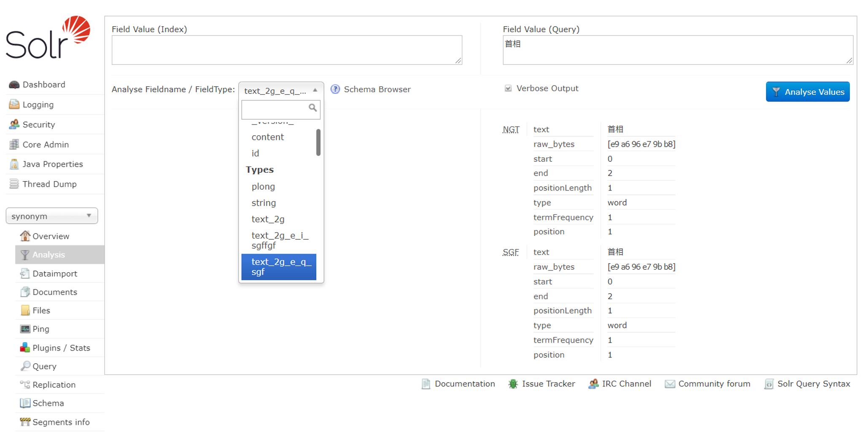The height and width of the screenshot is (445, 868).
Task: Open the Schema Browser link
Action: 377,89
